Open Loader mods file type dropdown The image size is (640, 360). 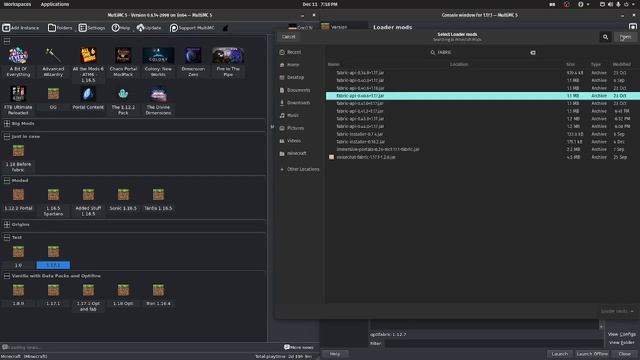point(617,311)
